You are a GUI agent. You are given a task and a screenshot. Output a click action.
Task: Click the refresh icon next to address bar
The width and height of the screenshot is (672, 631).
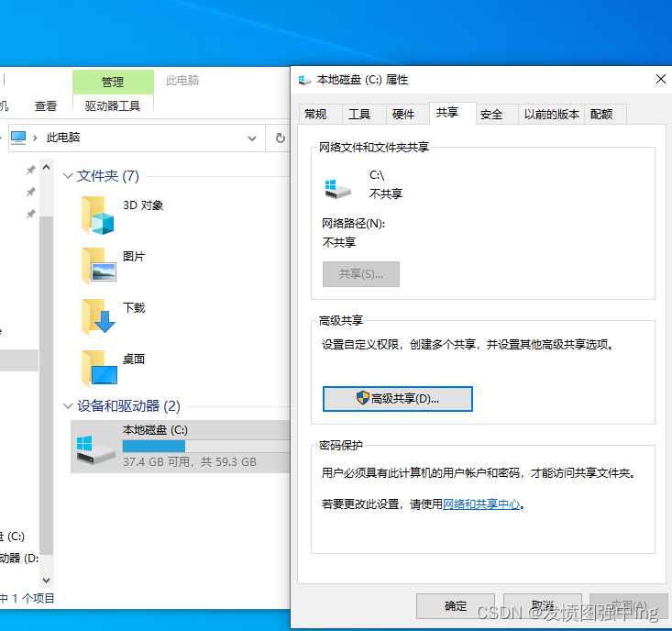pyautogui.click(x=280, y=138)
